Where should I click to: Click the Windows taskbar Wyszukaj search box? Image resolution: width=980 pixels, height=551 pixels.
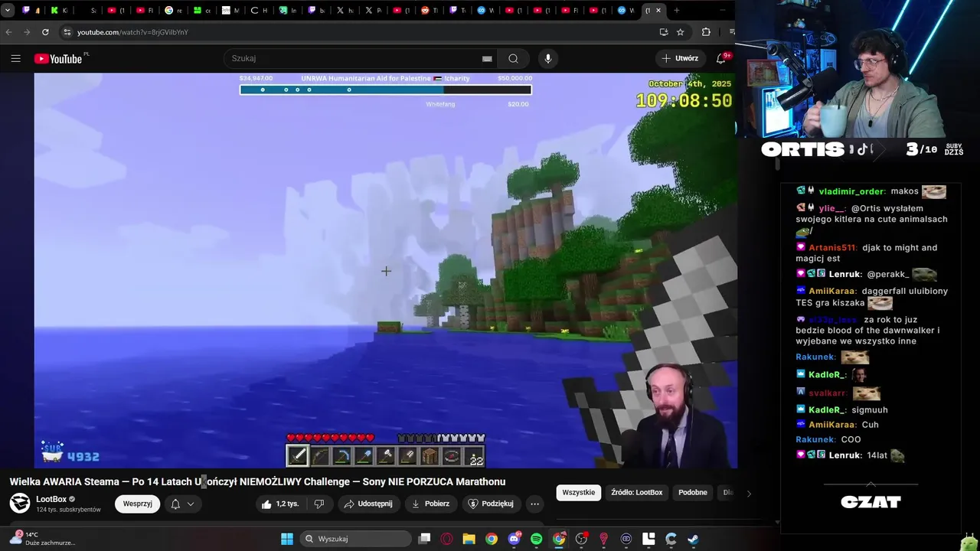point(354,539)
